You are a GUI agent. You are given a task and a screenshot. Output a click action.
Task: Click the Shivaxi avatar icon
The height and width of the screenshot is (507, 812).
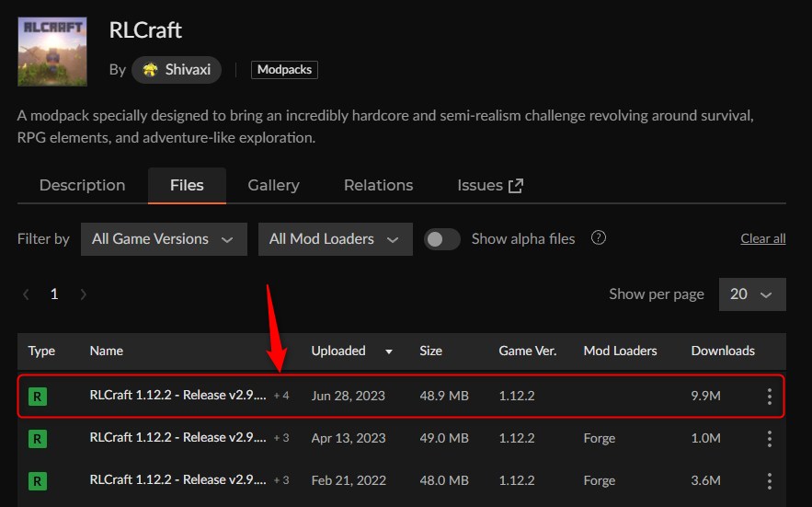pos(150,69)
